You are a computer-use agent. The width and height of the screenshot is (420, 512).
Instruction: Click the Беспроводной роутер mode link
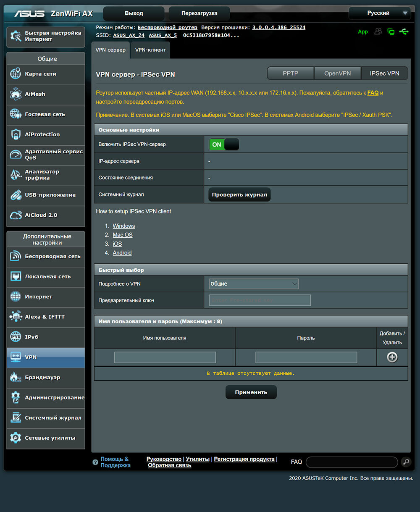(x=168, y=27)
